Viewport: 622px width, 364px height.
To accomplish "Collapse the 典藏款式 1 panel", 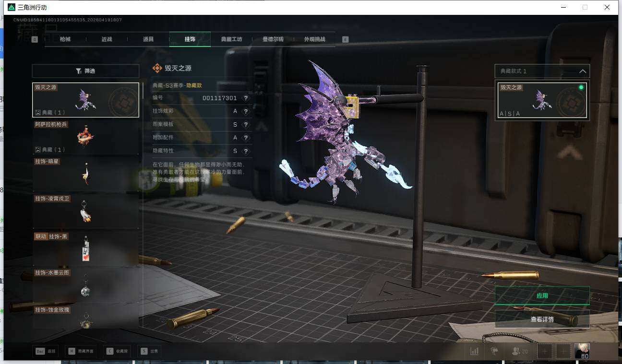I will tap(583, 71).
